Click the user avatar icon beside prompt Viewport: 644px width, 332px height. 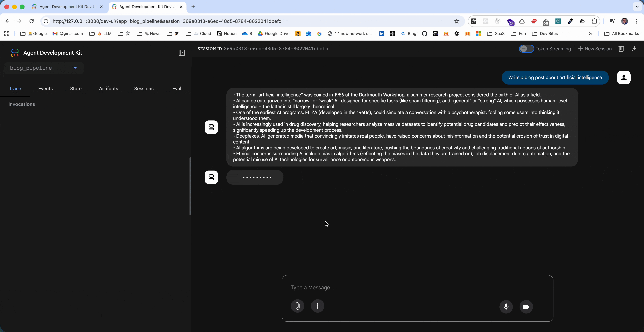tap(624, 78)
